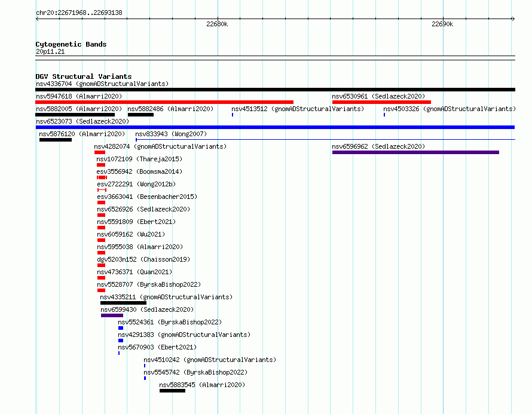Click the black bar of nsv5882486
532x414 pixels.
click(141, 115)
